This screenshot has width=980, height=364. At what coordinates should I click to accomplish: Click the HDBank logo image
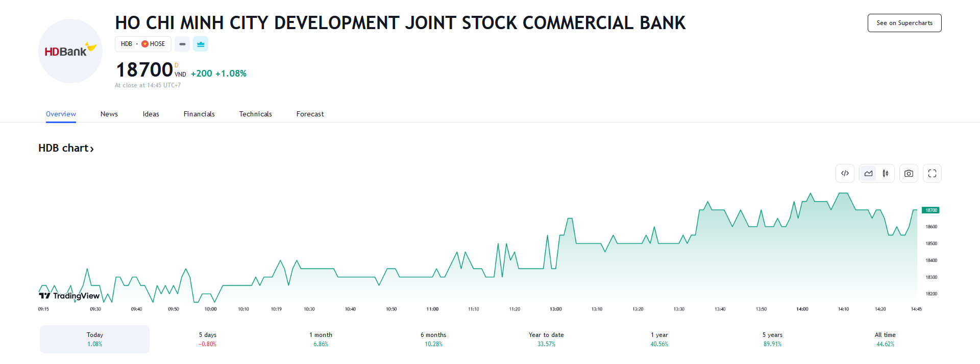pos(70,51)
